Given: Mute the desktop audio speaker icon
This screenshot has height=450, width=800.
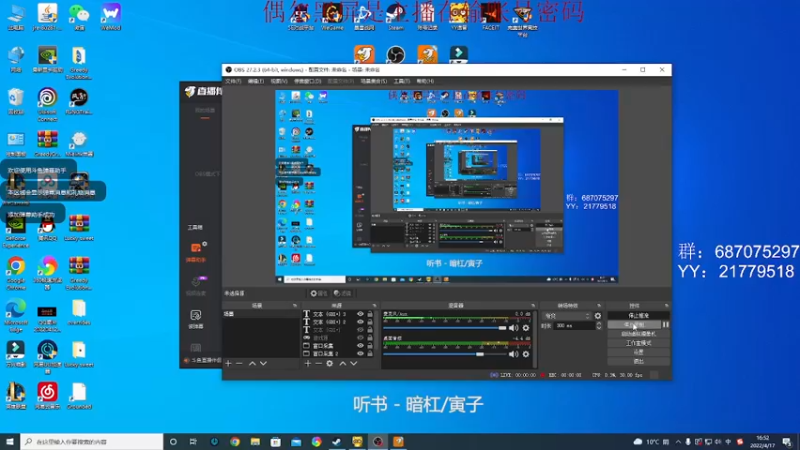Looking at the screenshot, I should pyautogui.click(x=513, y=354).
